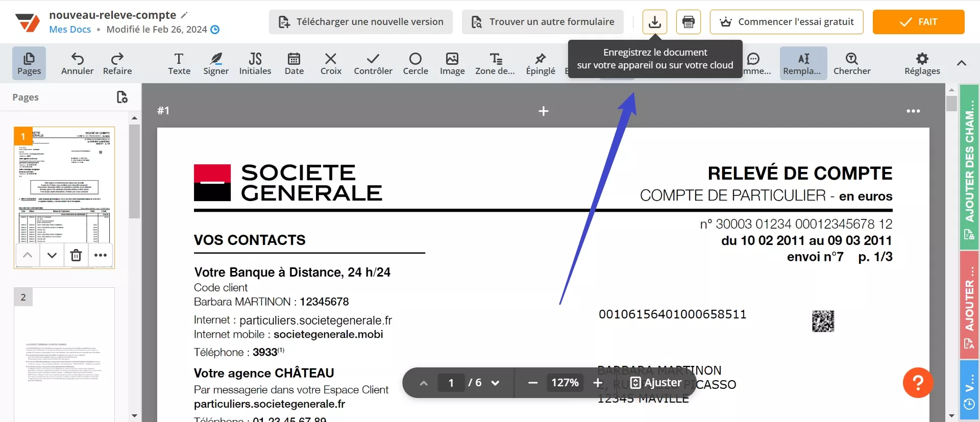
Task: Open page #1 more options ellipsis
Action: coord(913,111)
